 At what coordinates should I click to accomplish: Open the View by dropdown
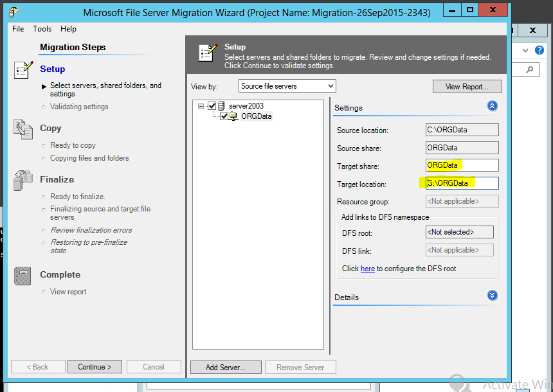pyautogui.click(x=287, y=86)
